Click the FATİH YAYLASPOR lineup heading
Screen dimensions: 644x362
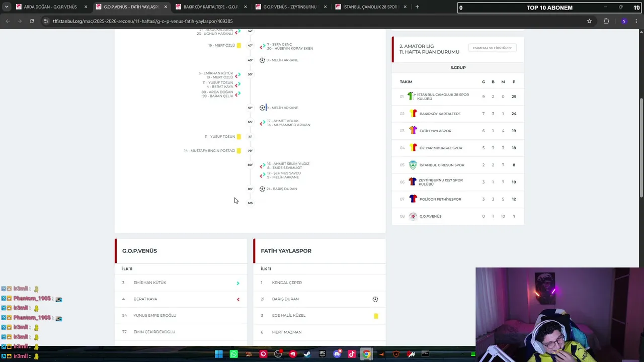pyautogui.click(x=286, y=251)
